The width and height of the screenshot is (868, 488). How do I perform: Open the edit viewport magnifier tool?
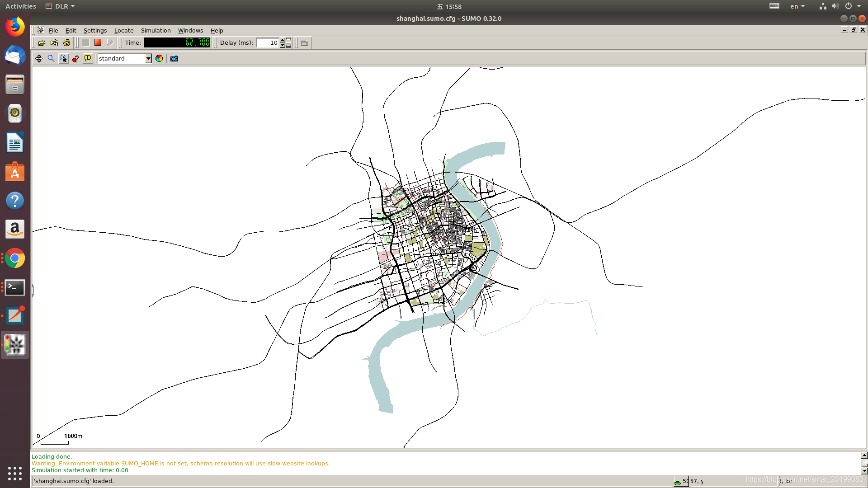pos(51,58)
